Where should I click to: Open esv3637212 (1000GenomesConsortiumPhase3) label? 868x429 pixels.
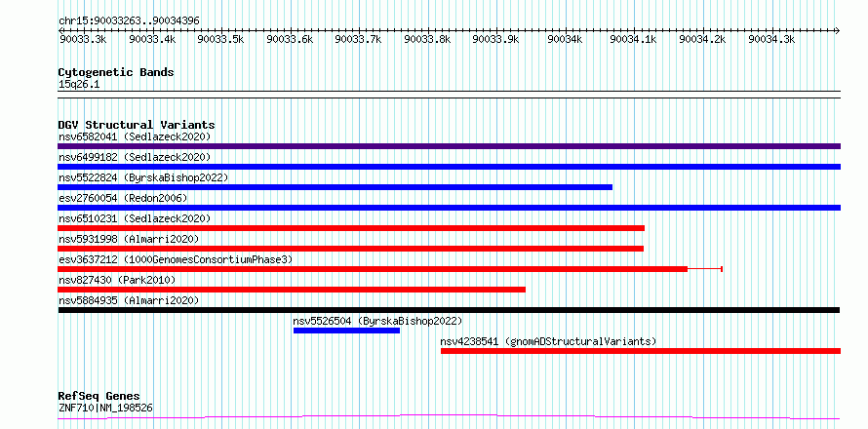click(x=175, y=259)
